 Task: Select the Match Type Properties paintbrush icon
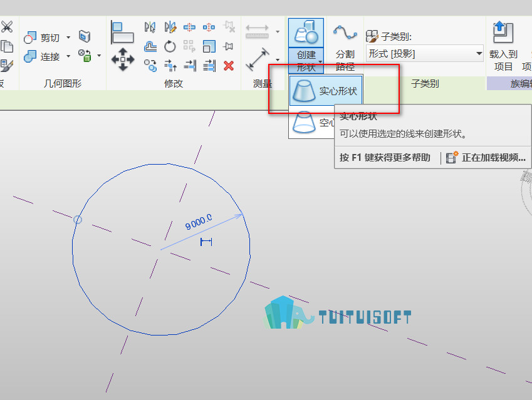tap(6, 66)
